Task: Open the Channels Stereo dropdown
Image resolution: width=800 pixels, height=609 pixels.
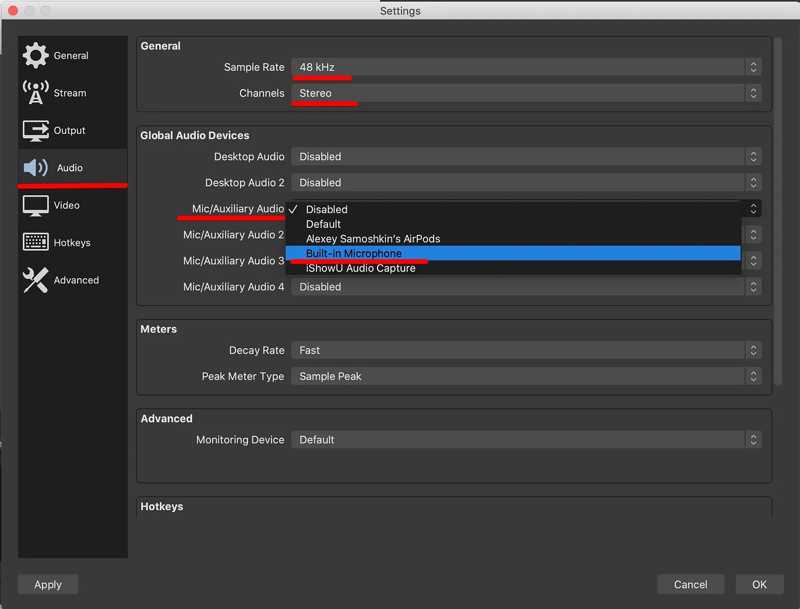Action: pyautogui.click(x=526, y=93)
